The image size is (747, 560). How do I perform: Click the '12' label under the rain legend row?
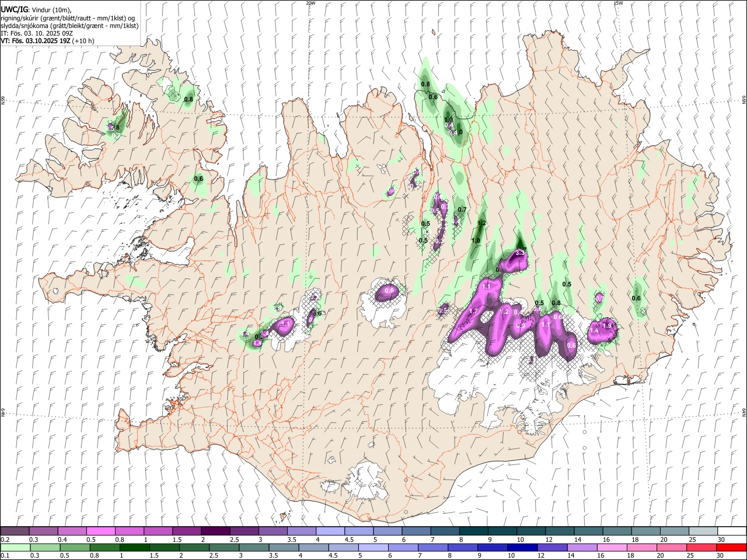[541, 555]
